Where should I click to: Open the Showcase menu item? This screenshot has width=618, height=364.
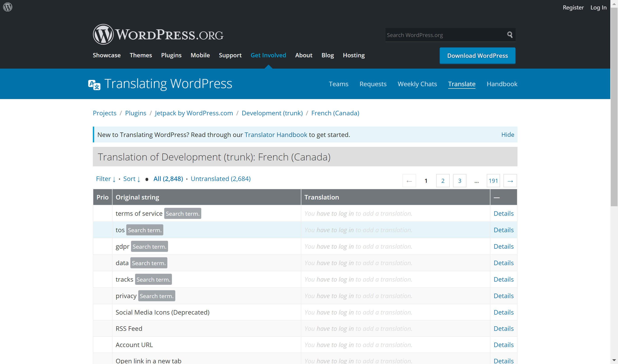(107, 55)
